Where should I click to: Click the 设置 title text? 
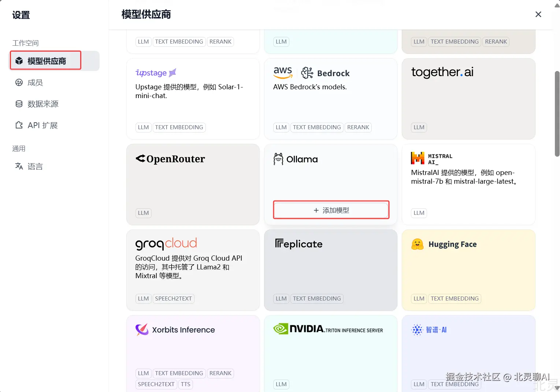click(x=21, y=15)
